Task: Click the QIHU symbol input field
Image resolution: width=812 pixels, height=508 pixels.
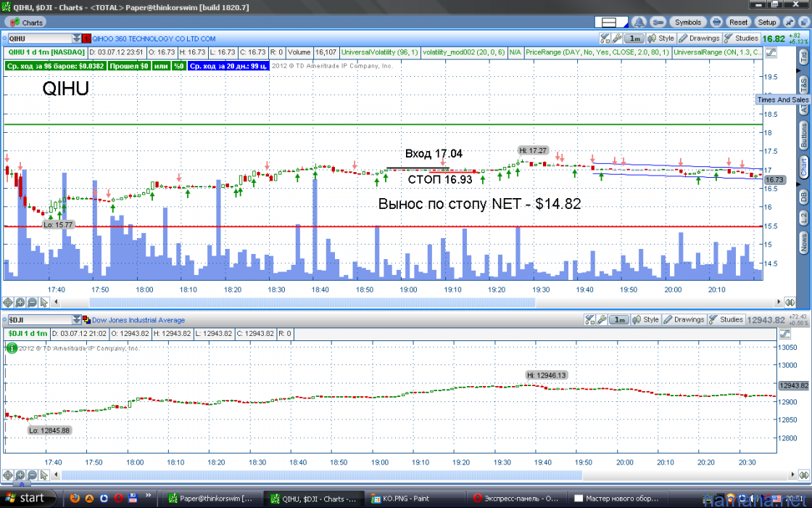Action: click(39, 38)
